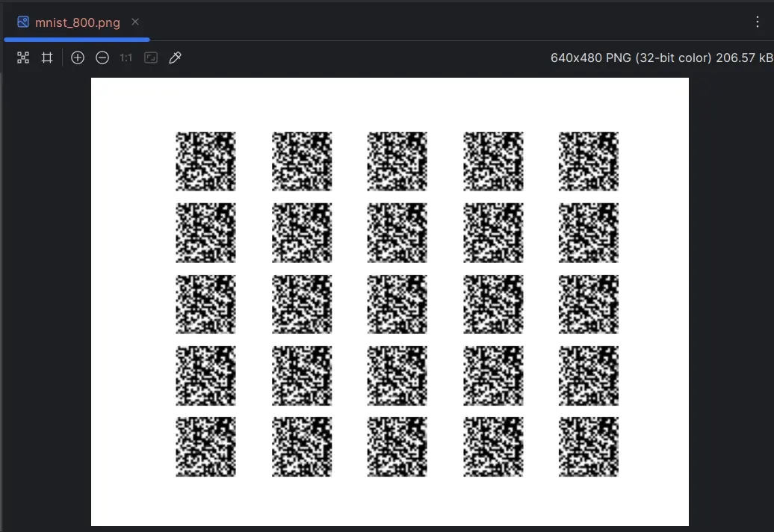Viewport: 774px width, 532px height.
Task: Click the image file icon on the tab
Action: [x=22, y=22]
